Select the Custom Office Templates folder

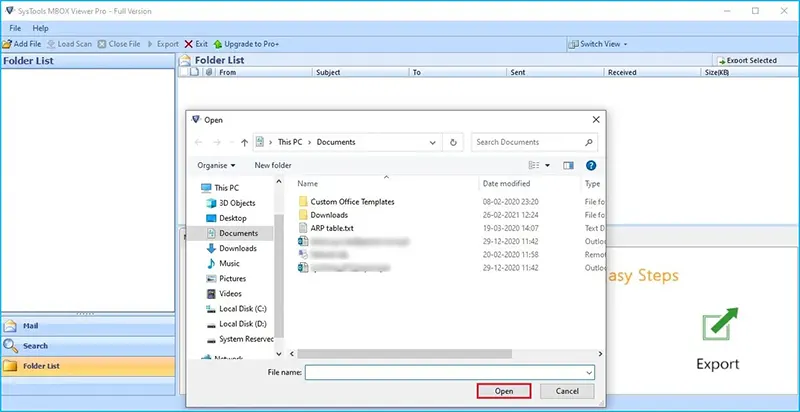[x=352, y=201]
